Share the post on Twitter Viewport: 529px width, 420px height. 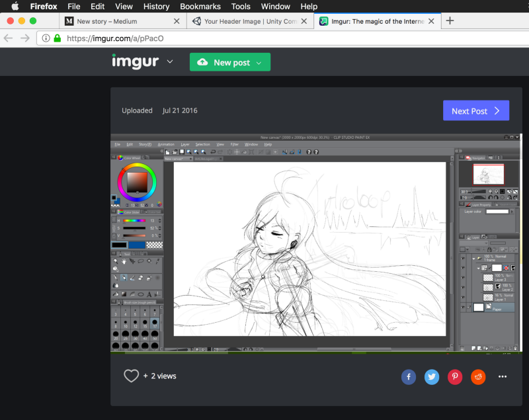pyautogui.click(x=432, y=376)
